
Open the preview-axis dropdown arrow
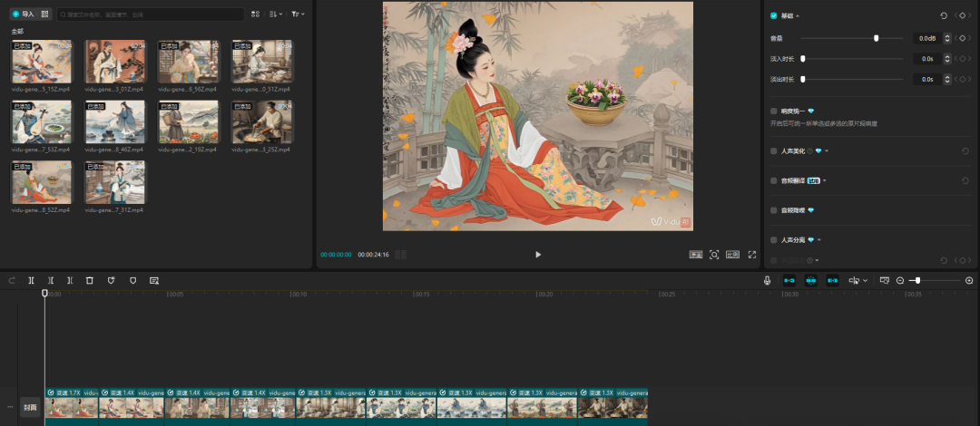866,281
